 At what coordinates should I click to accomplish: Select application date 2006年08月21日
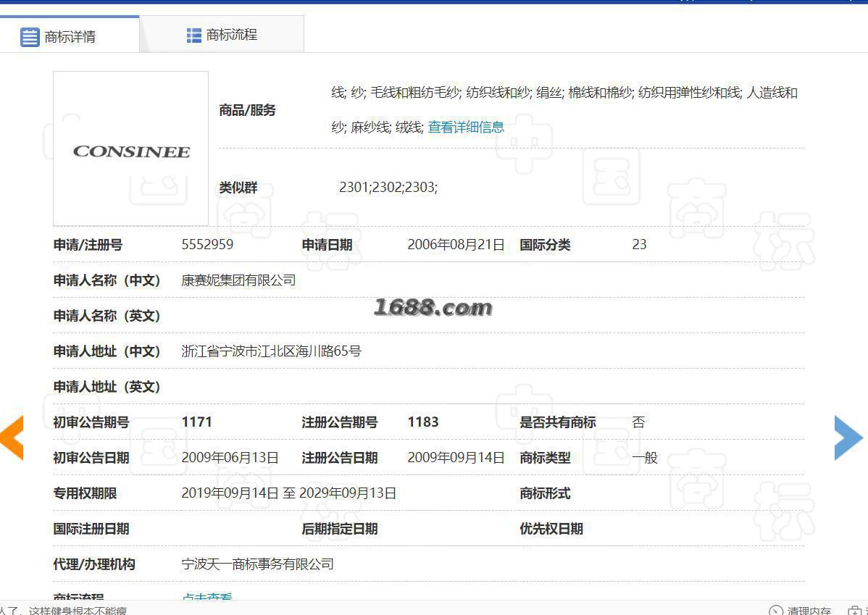456,245
